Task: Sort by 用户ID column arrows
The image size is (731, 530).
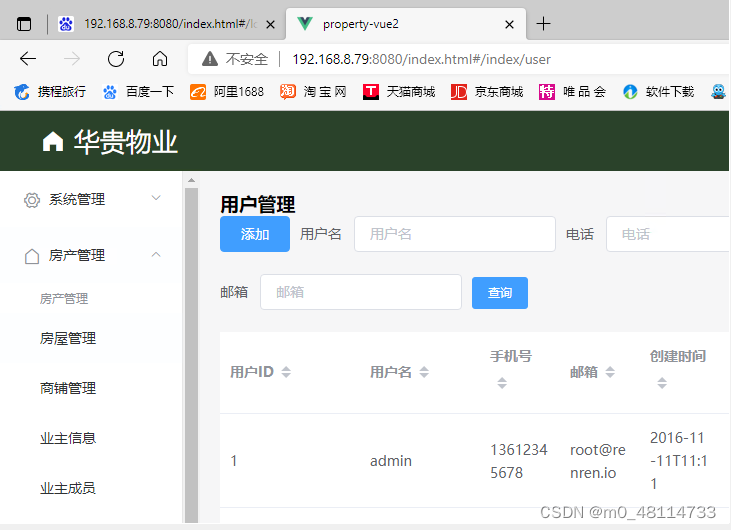Action: [286, 372]
